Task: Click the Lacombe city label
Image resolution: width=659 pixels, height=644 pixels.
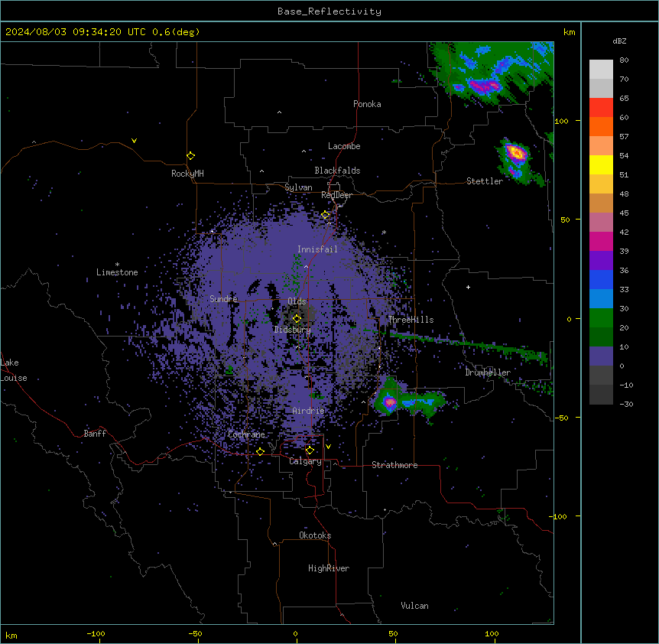Action: [x=344, y=146]
